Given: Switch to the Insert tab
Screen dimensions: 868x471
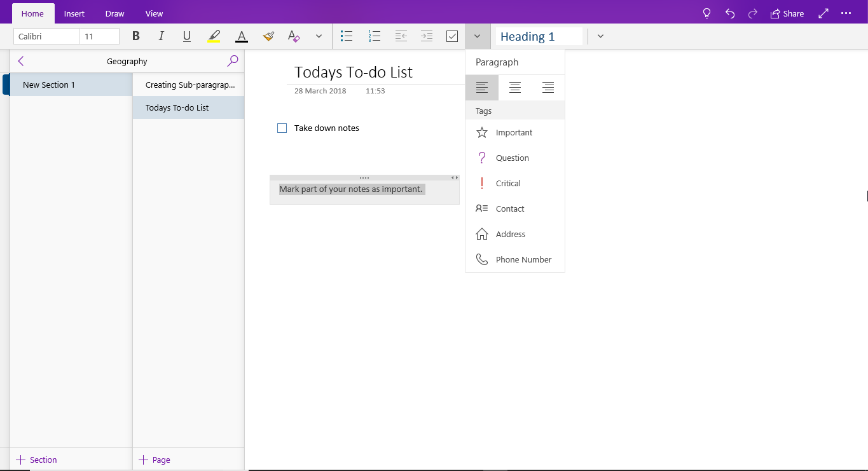Looking at the screenshot, I should coord(74,13).
